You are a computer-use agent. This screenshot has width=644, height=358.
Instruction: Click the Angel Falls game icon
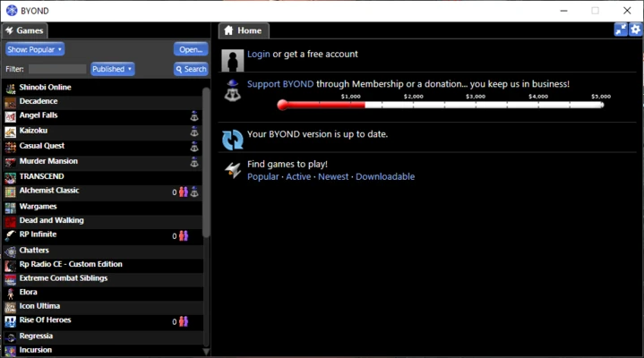pyautogui.click(x=11, y=116)
